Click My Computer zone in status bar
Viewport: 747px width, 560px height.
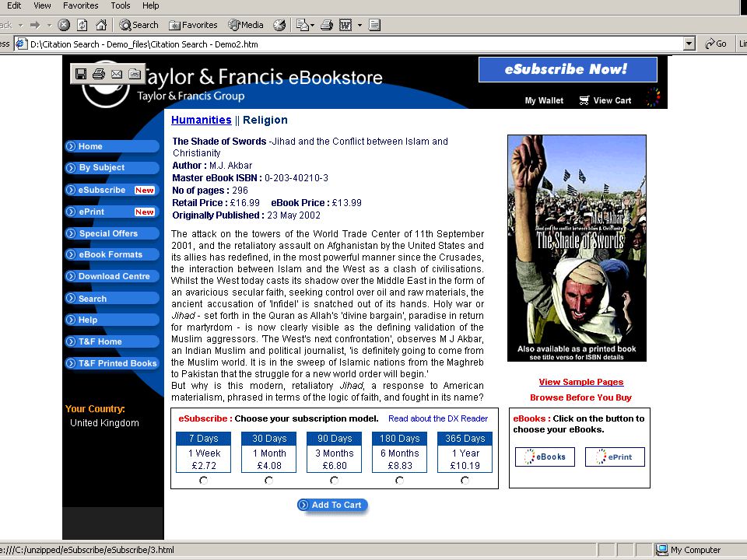pos(689,550)
